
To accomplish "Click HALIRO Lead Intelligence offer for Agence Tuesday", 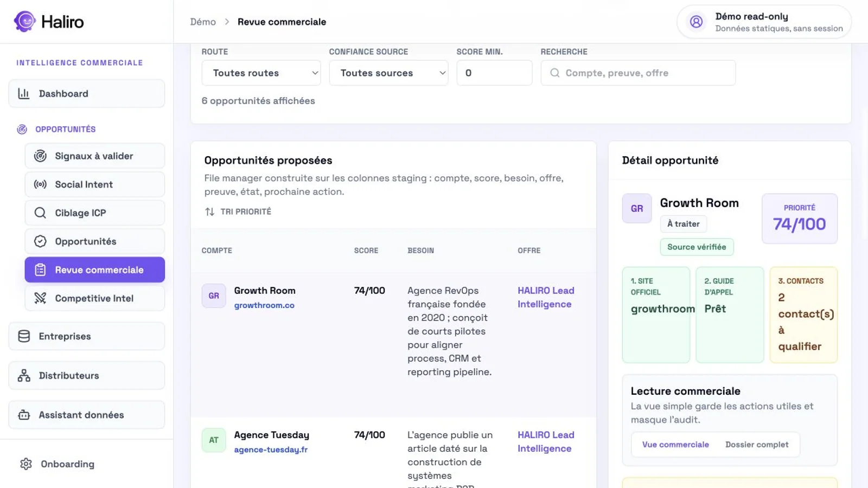I will point(546,441).
